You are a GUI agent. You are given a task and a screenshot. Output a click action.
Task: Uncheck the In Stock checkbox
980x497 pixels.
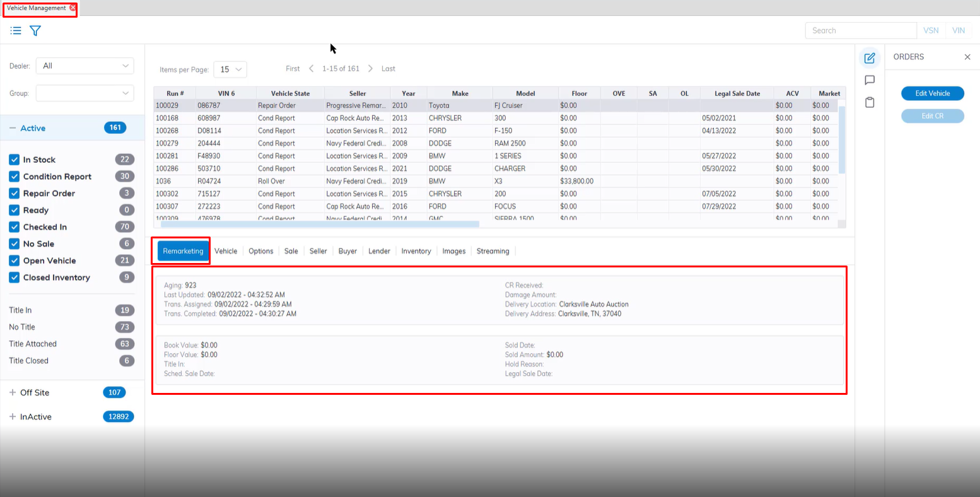pos(15,160)
